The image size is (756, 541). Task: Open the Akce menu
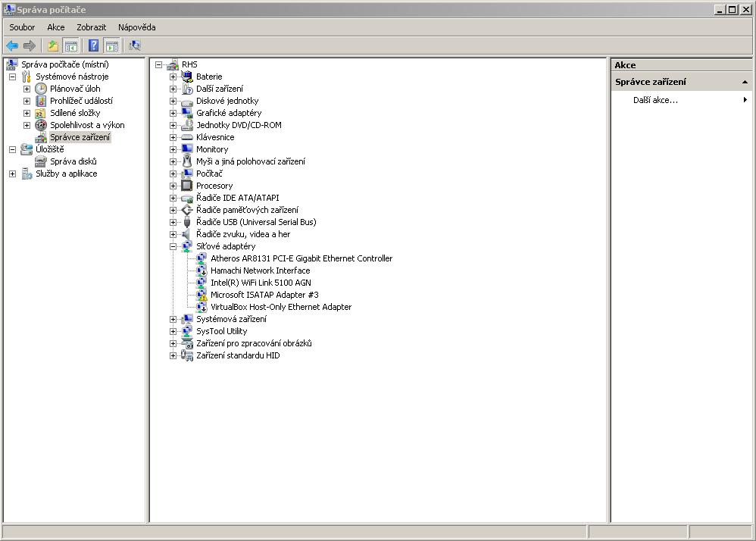(x=56, y=27)
